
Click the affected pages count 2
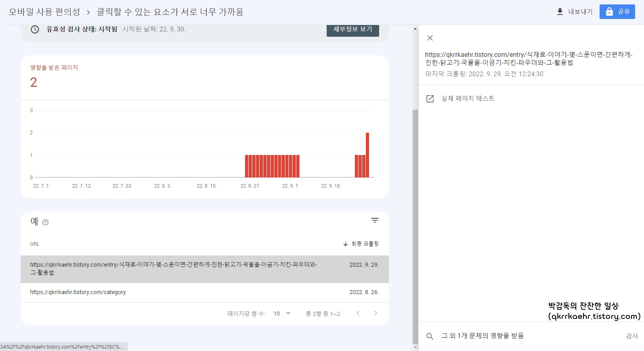click(x=34, y=83)
